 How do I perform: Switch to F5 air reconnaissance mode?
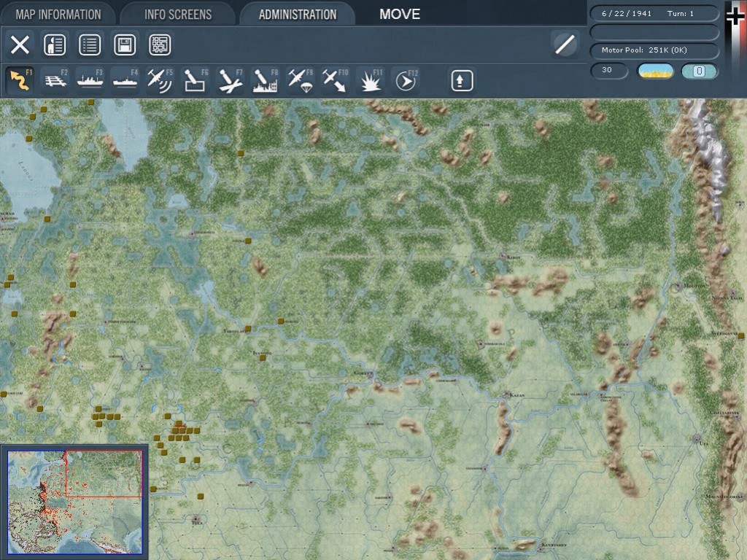point(160,79)
